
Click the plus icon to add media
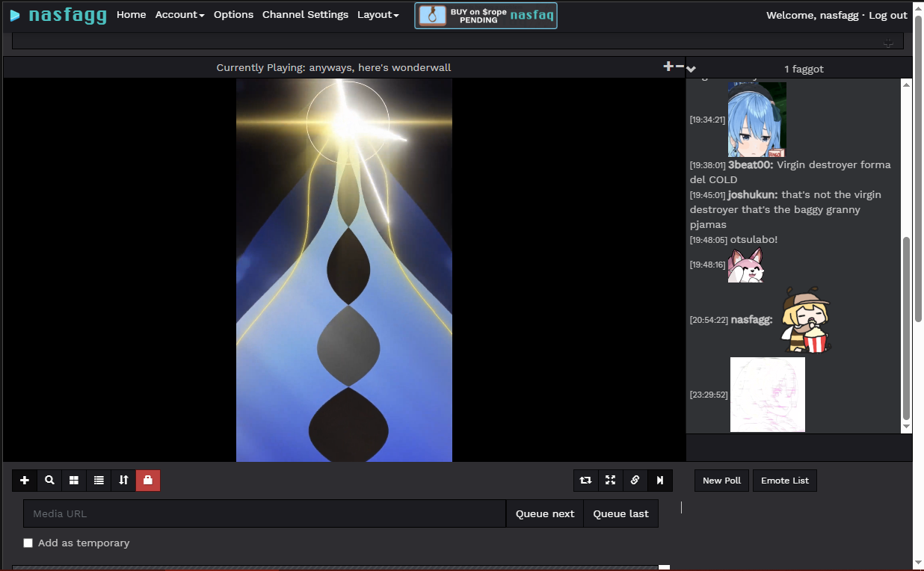click(x=25, y=481)
